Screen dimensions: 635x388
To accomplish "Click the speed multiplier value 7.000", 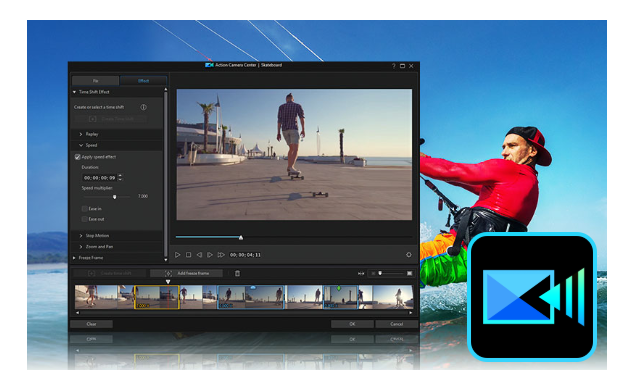I will click(143, 196).
